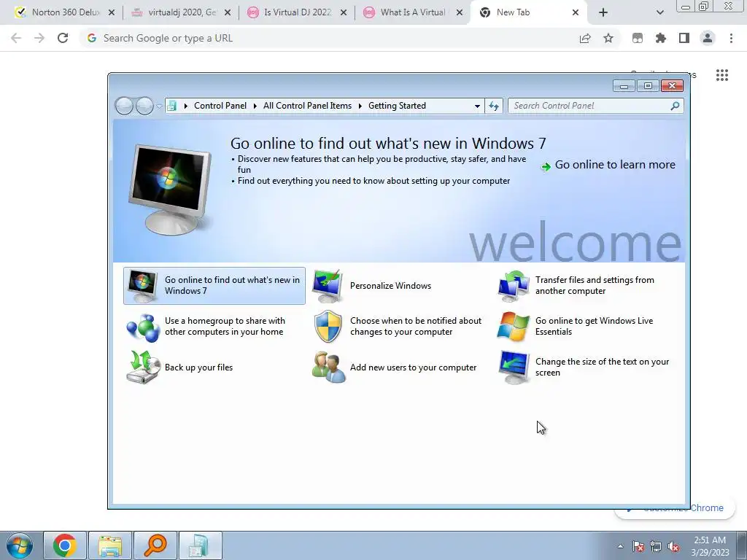This screenshot has height=560, width=747.
Task: Click the homegroup colored spheres icon
Action: (x=144, y=327)
